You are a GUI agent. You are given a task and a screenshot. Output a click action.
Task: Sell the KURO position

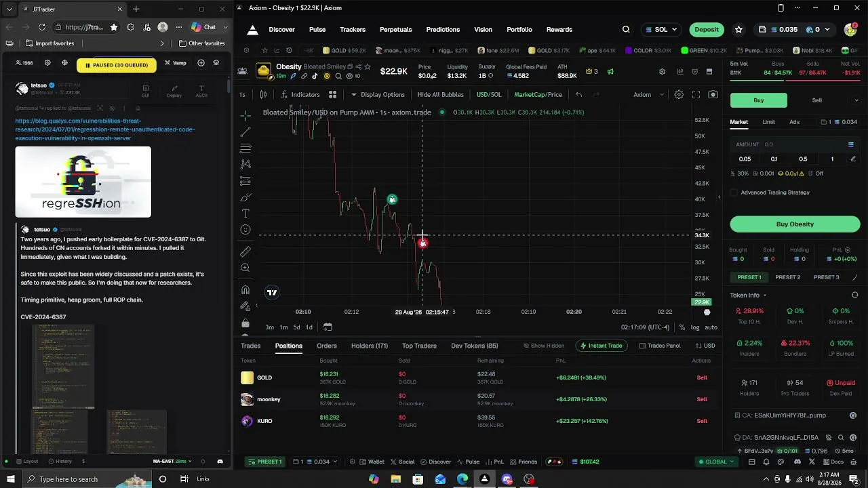702,421
